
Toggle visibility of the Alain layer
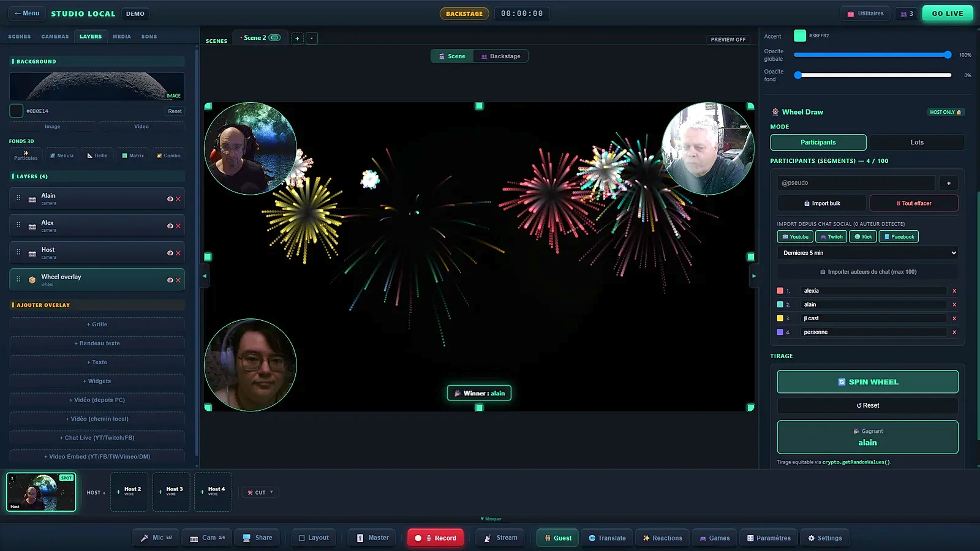tap(170, 199)
